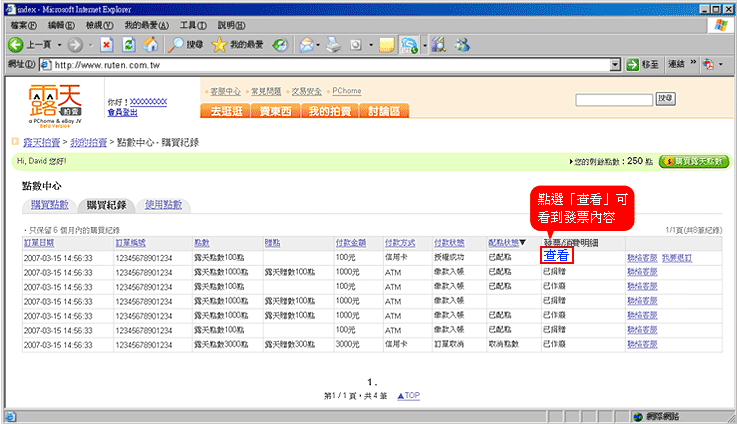The image size is (737, 424).
Task: Click the Print icon in toolbar
Action: tap(333, 45)
